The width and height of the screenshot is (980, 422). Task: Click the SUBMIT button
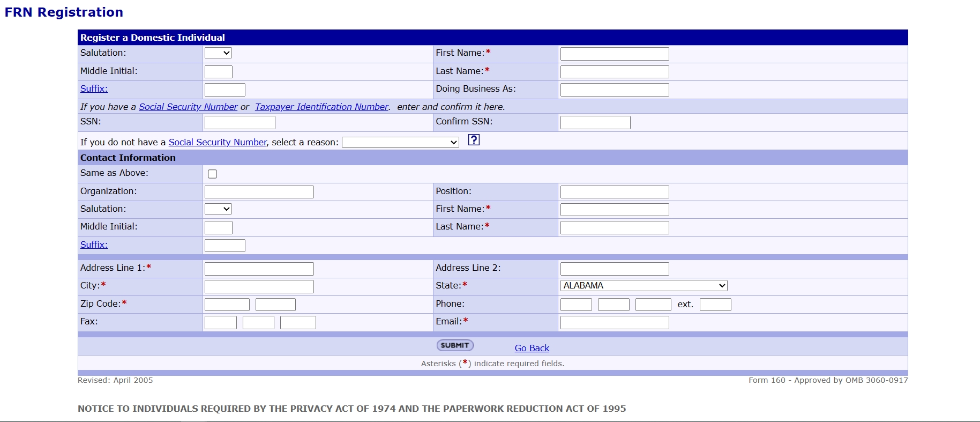click(455, 345)
